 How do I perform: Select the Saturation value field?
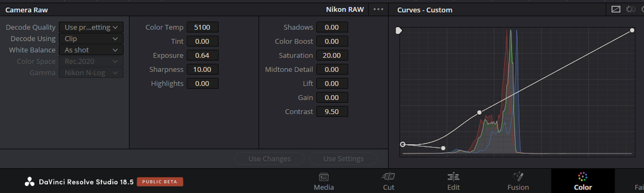(332, 55)
